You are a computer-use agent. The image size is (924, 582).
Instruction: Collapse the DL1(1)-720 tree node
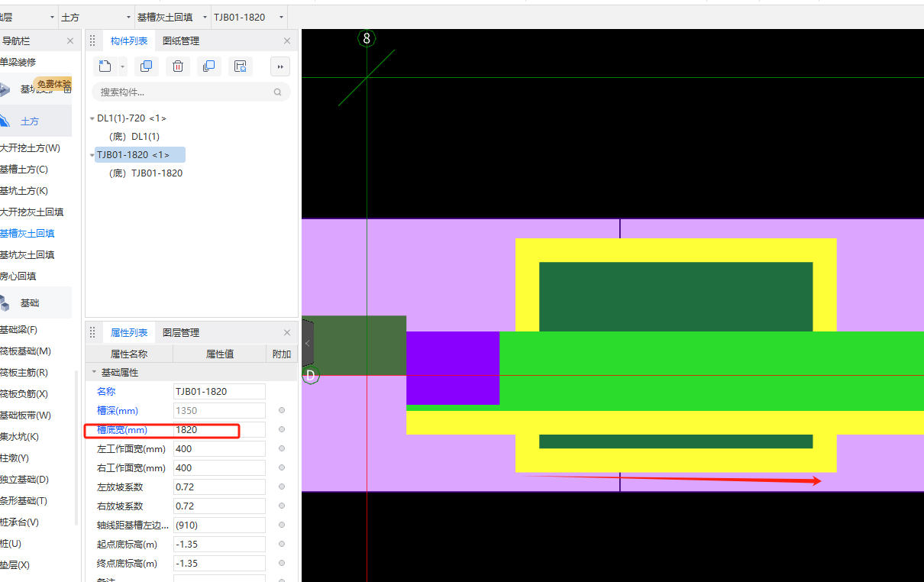pyautogui.click(x=92, y=118)
